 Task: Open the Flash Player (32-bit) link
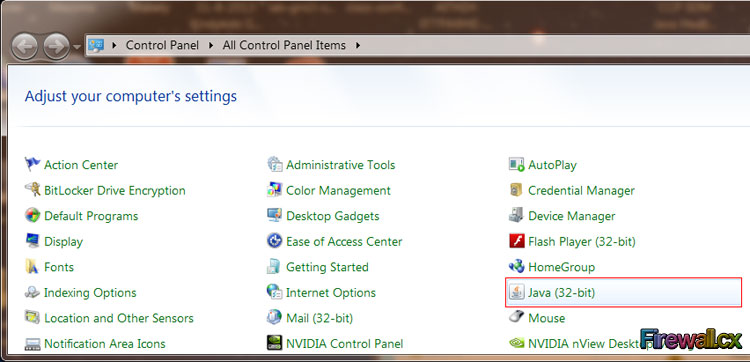(x=582, y=241)
